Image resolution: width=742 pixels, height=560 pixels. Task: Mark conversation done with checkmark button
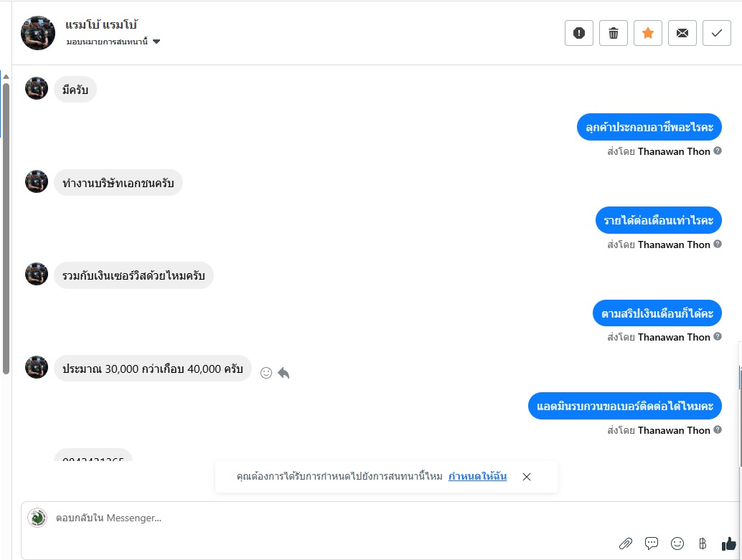click(717, 33)
